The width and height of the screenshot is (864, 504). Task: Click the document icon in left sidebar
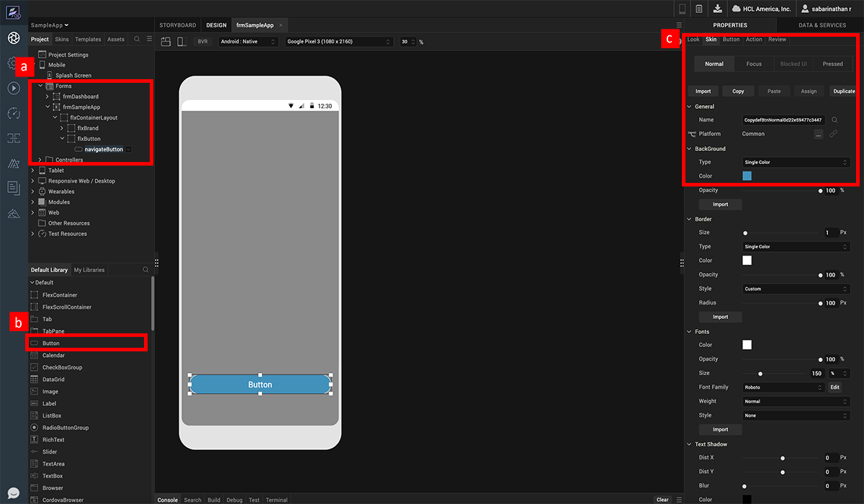pos(13,188)
